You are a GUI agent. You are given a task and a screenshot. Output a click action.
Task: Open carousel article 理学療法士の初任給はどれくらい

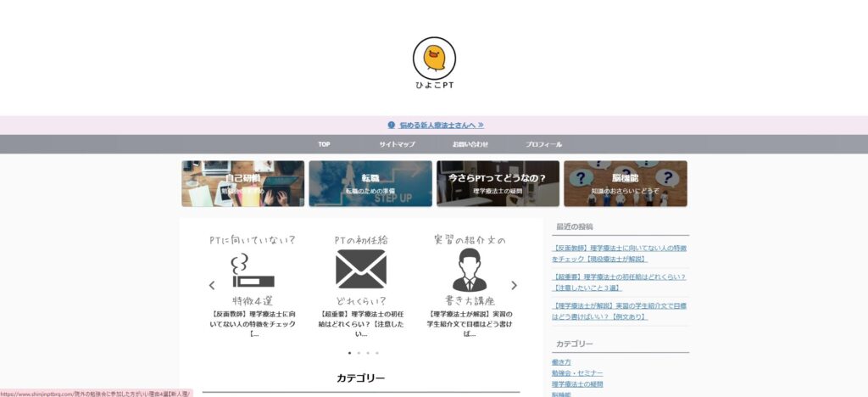[361, 324]
